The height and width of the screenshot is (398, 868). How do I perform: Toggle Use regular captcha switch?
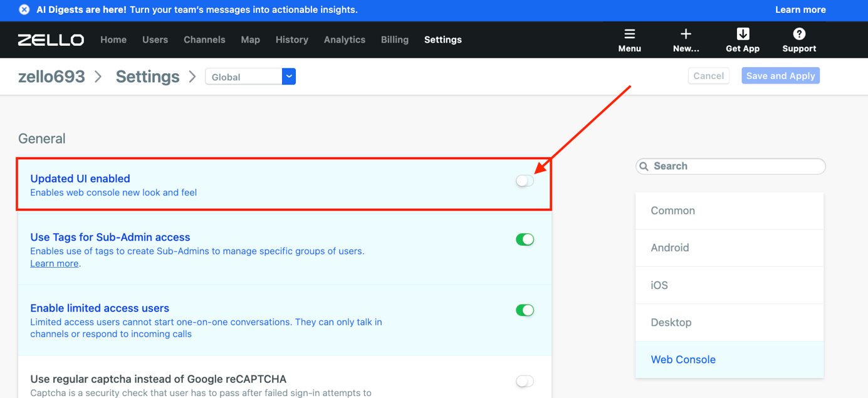(525, 381)
